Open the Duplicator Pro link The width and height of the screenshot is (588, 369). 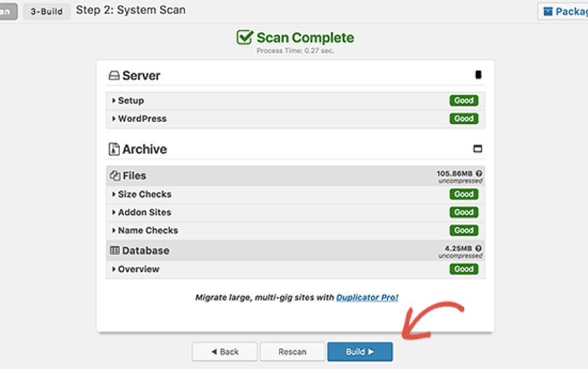pyautogui.click(x=367, y=298)
